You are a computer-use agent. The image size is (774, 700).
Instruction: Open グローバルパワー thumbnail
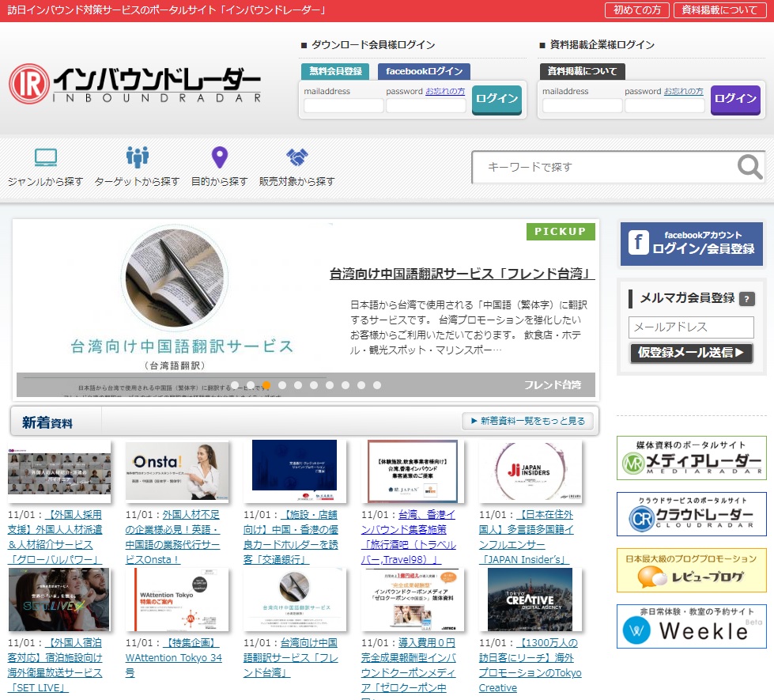pyautogui.click(x=59, y=471)
